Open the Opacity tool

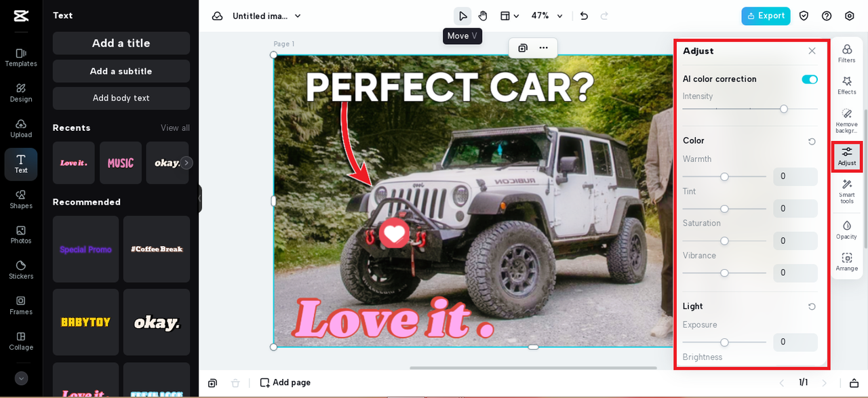tap(847, 230)
